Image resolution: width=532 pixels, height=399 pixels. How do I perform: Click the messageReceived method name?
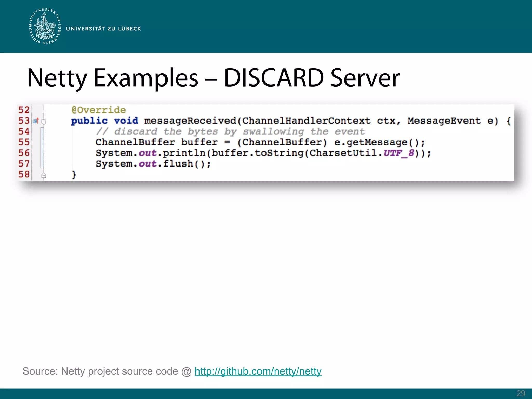190,121
